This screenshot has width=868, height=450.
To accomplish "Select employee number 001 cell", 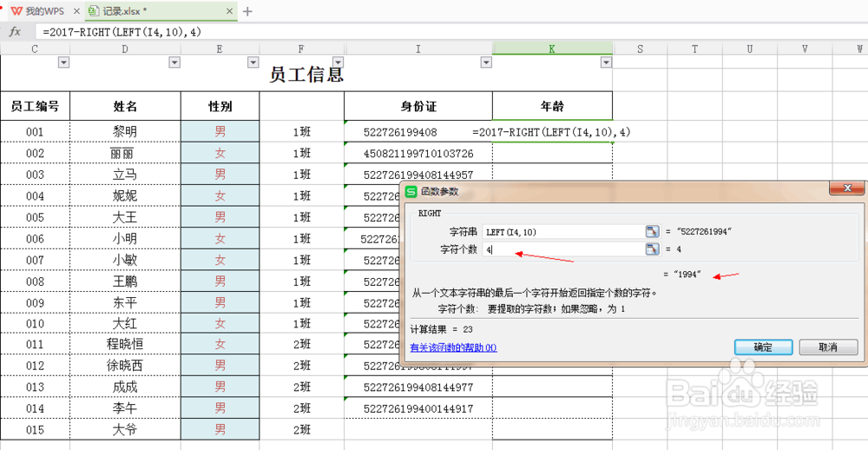I will click(x=35, y=132).
